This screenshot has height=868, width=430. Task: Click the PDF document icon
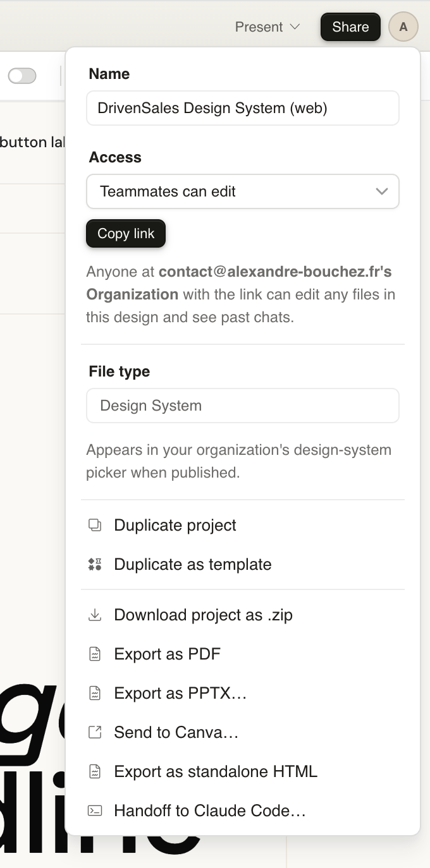pos(95,654)
